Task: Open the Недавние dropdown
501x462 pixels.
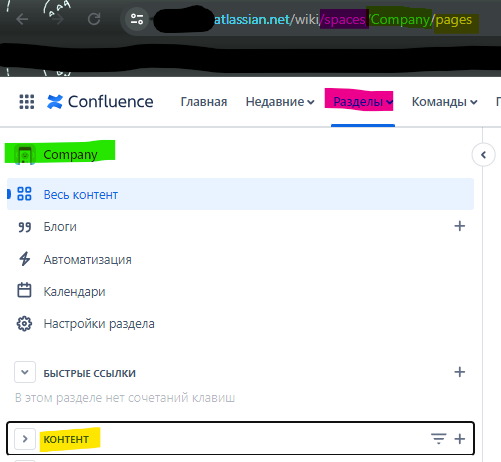Action: click(280, 102)
